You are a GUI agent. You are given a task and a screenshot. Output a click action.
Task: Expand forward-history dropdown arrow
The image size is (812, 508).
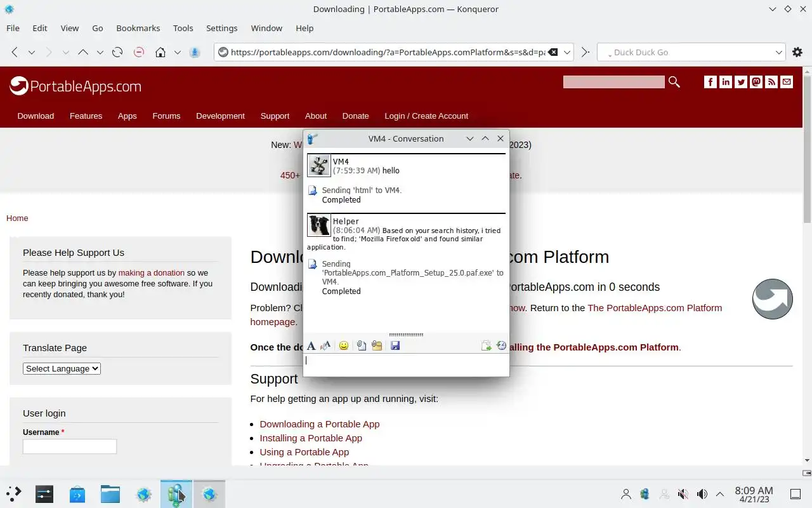(65, 53)
